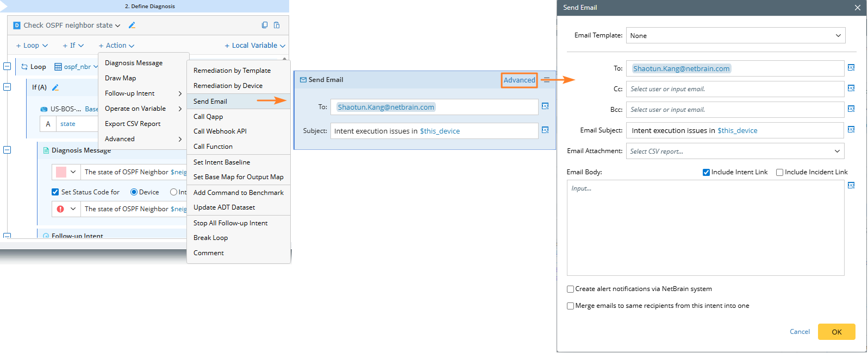Image resolution: width=868 pixels, height=354 pixels.
Task: Uncheck Include Intent Link
Action: click(706, 173)
